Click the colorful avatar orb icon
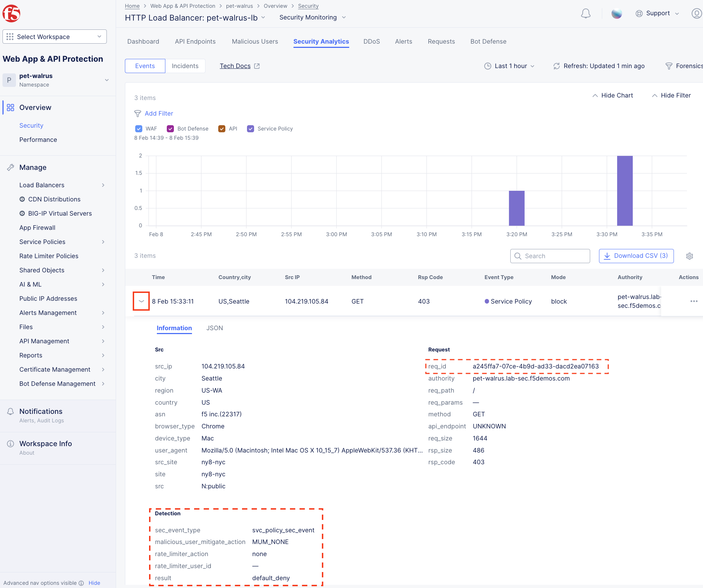 click(617, 13)
